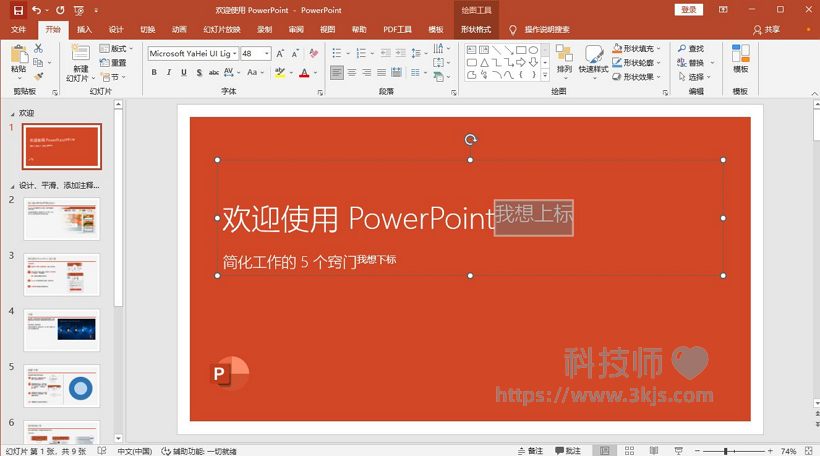Click the spell check icon in status bar

(102, 451)
